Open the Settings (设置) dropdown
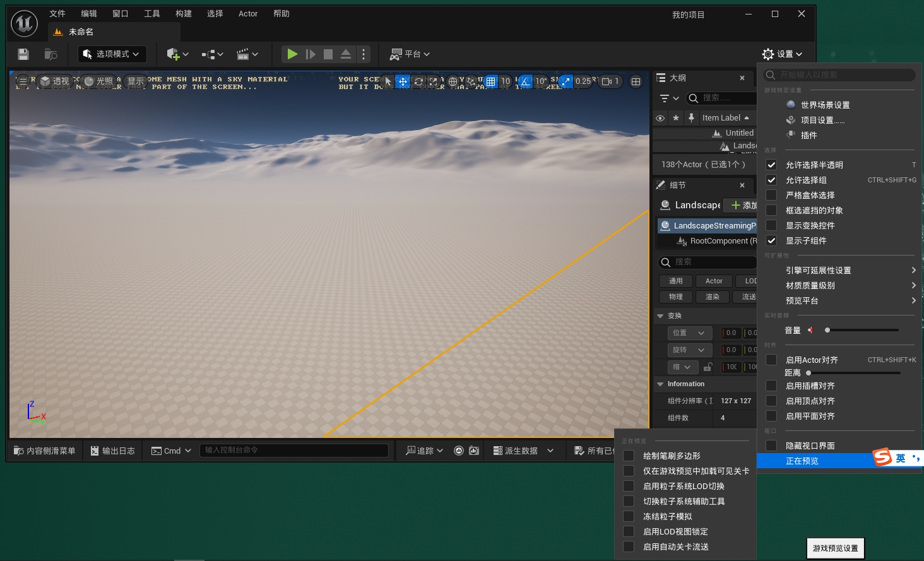Viewport: 924px width, 561px height. click(782, 54)
